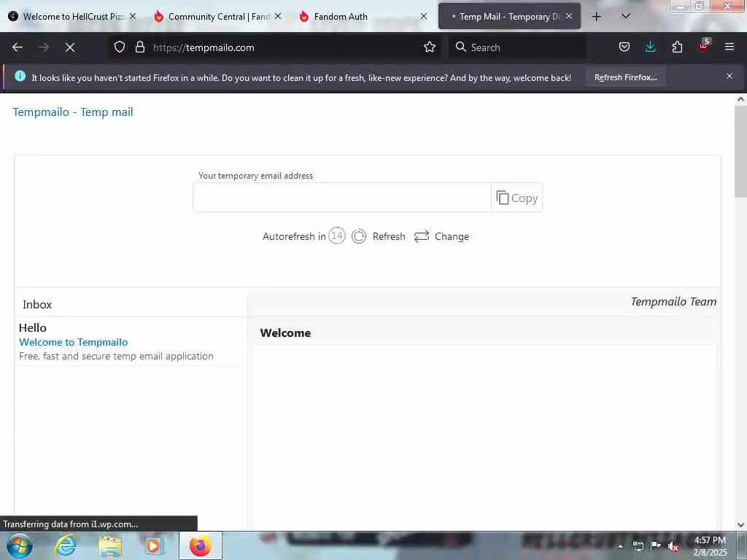This screenshot has height=560, width=747.
Task: Show hidden tray icons arrow
Action: [x=620, y=546]
